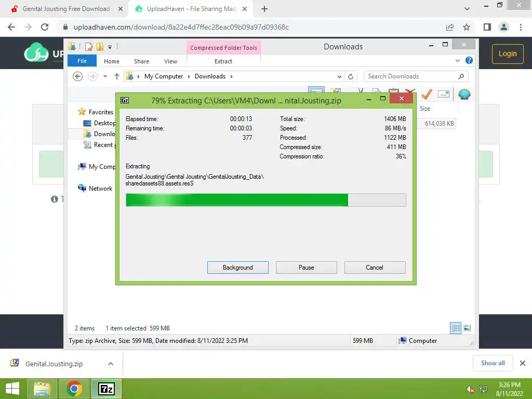
Task: Open the Share ribbon tab
Action: click(x=141, y=61)
